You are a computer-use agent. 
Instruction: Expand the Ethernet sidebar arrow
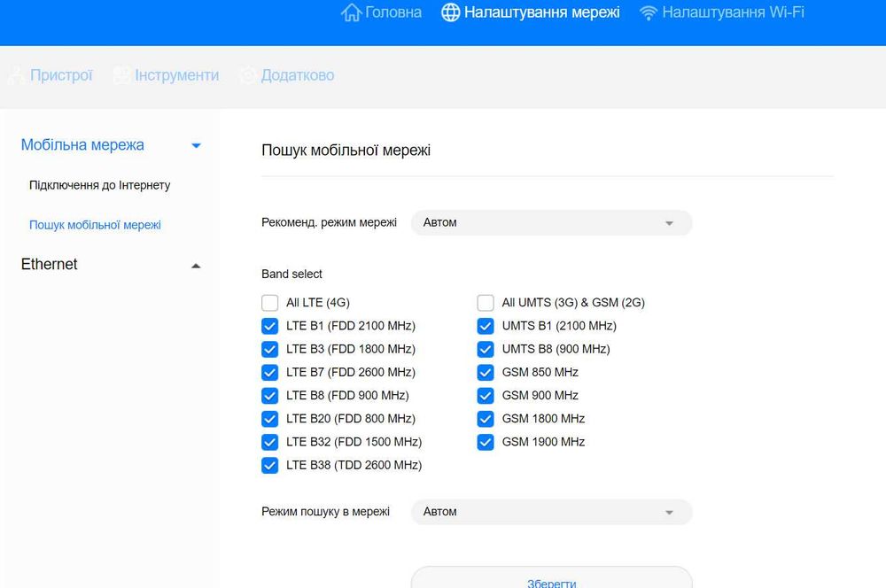[196, 266]
